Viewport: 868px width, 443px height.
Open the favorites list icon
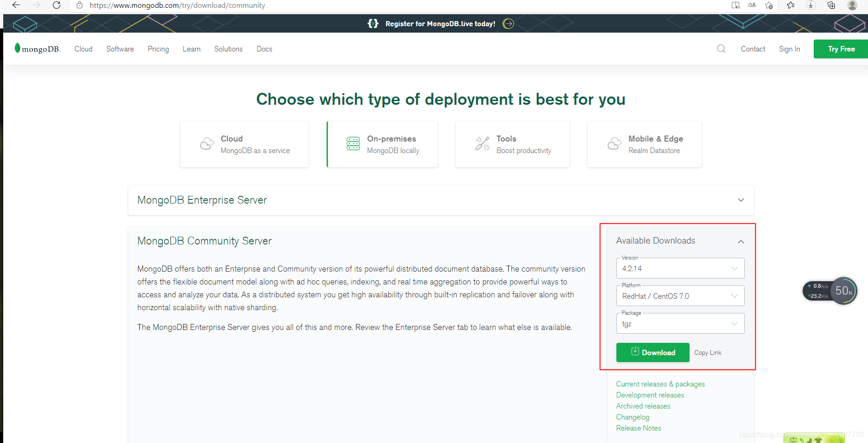(791, 5)
